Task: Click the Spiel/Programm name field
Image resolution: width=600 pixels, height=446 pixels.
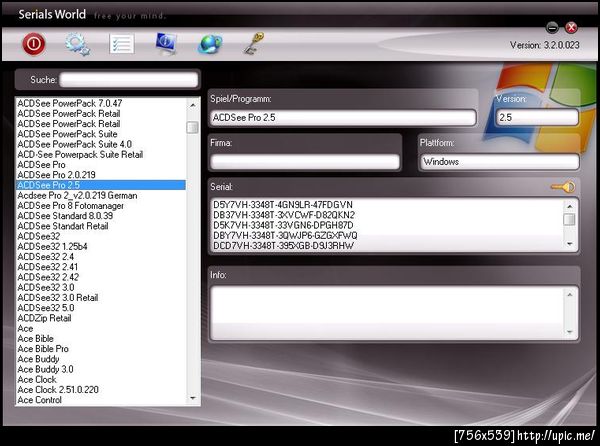Action: click(x=343, y=117)
